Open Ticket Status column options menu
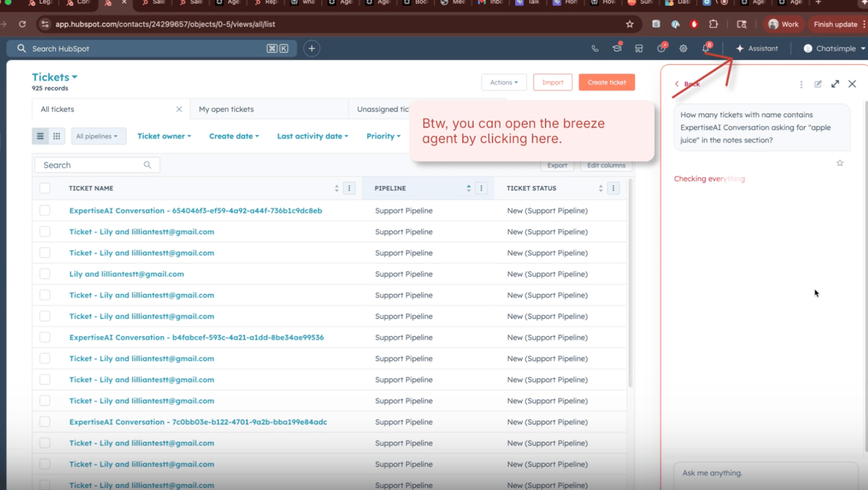Viewport: 868px width, 490px height. pos(613,188)
